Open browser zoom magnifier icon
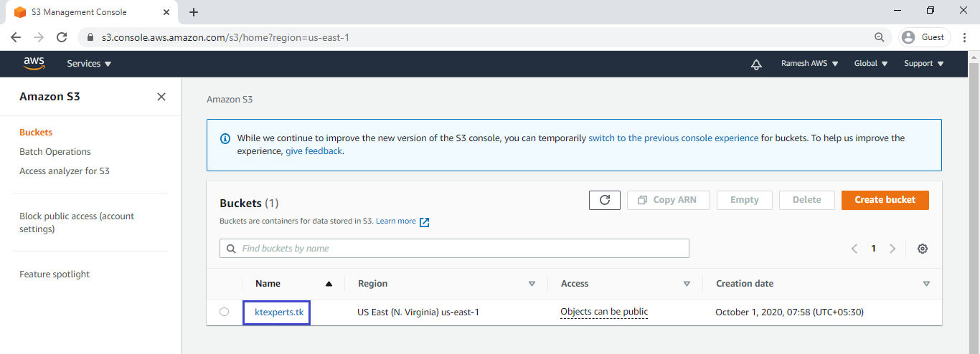This screenshot has height=354, width=980. [880, 37]
